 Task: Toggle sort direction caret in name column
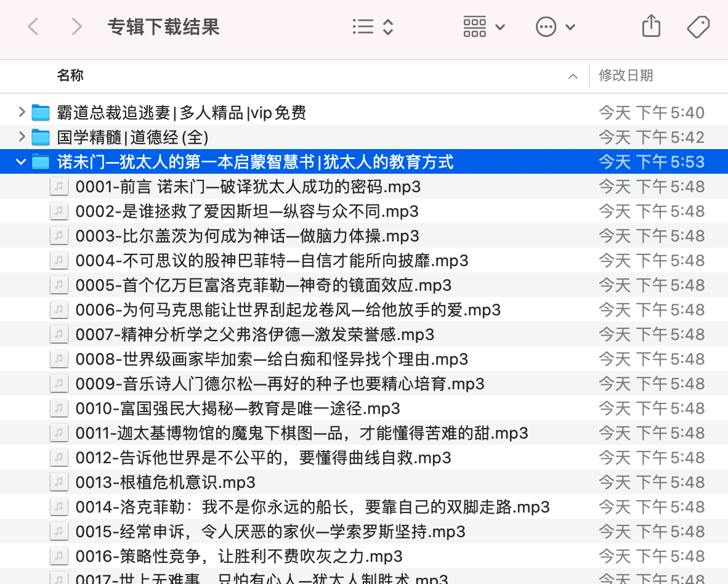pos(573,76)
